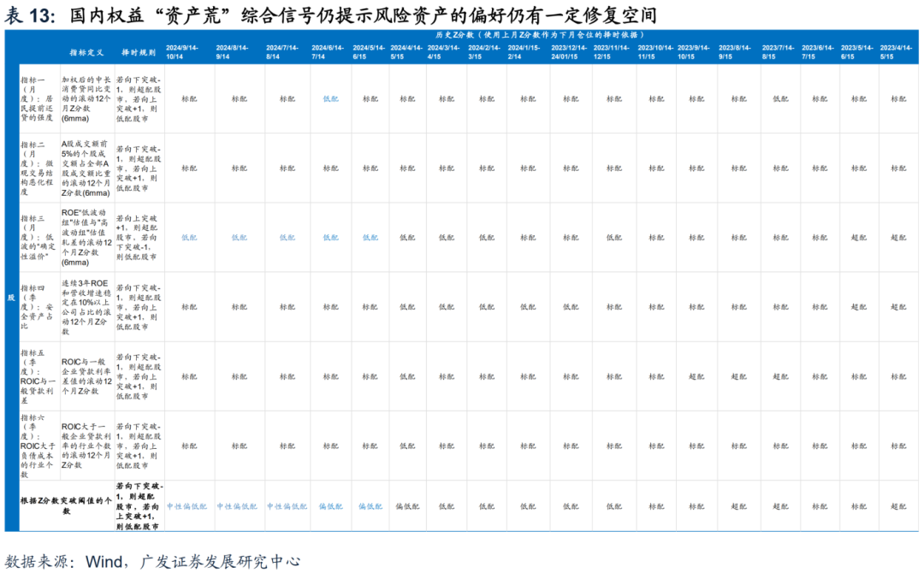Click 低配 in 指标六 row, 2024/4/14-5/15 column

point(407,446)
